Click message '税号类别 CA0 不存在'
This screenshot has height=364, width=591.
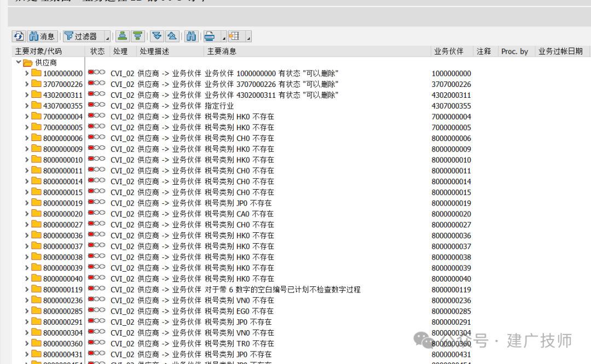click(x=239, y=214)
